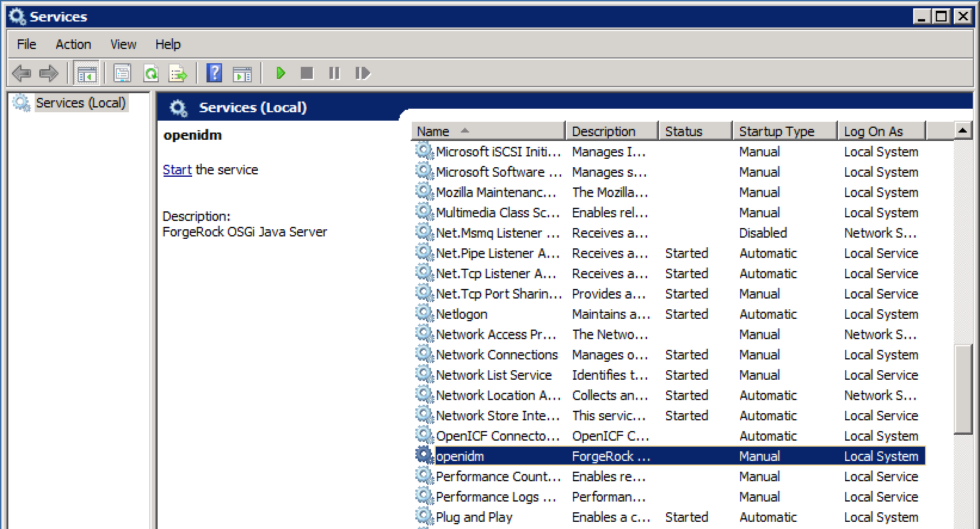Select the Net.Pipe Listener service icon

(x=424, y=253)
